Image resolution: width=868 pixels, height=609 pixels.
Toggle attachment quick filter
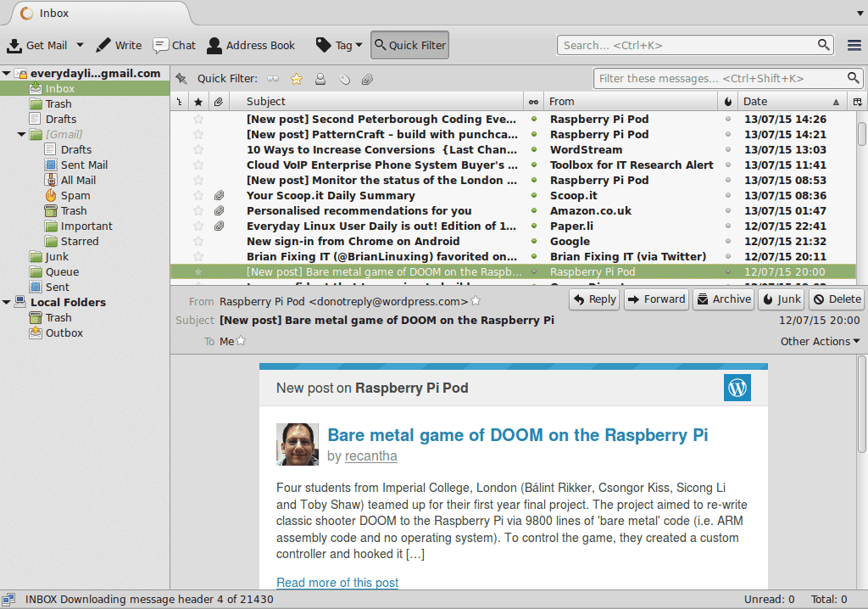pos(367,79)
